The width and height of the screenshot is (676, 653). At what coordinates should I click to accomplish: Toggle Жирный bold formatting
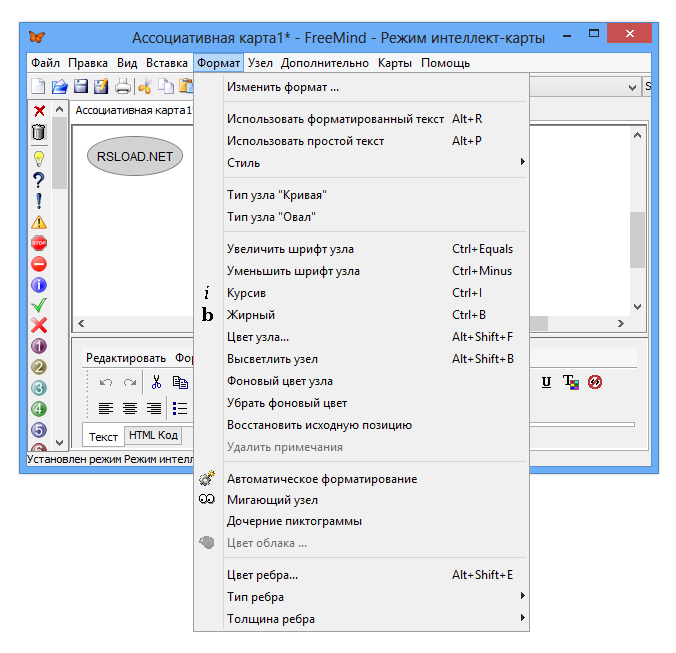(361, 315)
